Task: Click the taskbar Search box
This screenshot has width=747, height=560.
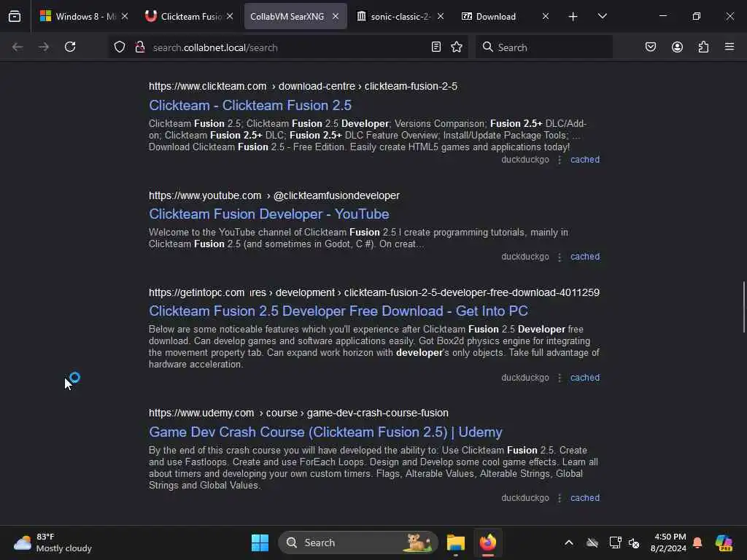Action: click(x=357, y=542)
